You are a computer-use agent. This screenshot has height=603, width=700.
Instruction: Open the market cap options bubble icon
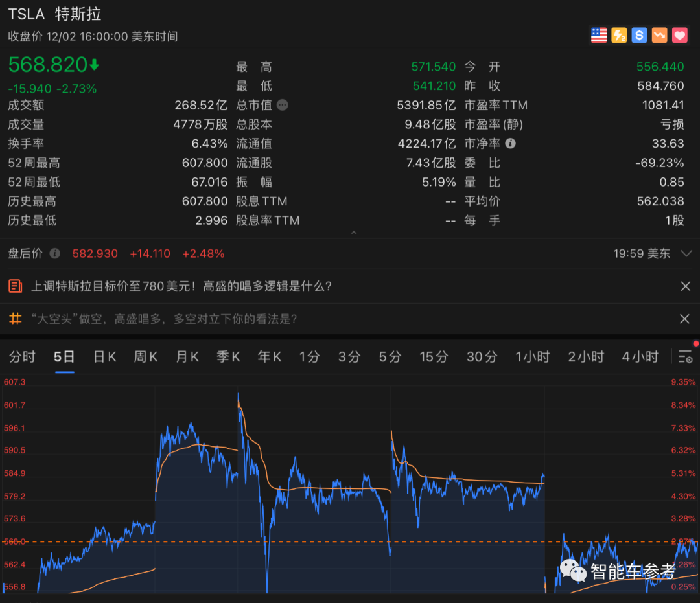[282, 105]
